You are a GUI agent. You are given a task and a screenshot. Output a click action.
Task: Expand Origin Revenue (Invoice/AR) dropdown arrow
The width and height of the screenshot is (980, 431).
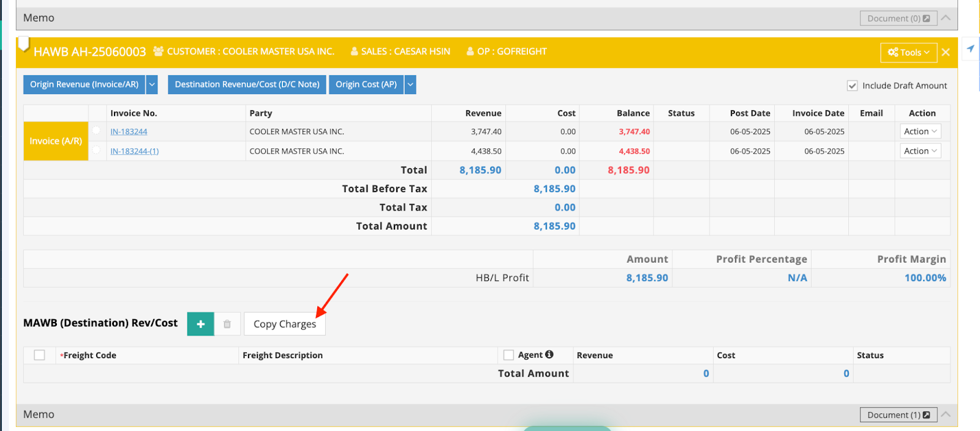coord(152,84)
